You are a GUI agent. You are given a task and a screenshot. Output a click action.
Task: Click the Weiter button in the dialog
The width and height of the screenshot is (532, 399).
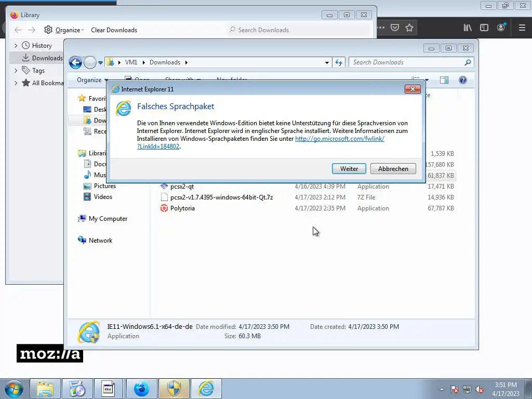pyautogui.click(x=349, y=169)
